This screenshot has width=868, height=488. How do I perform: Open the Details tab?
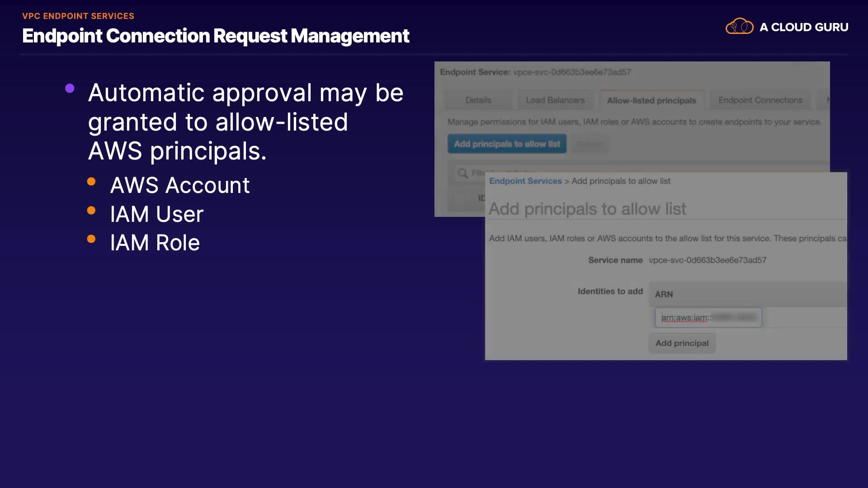coord(478,100)
